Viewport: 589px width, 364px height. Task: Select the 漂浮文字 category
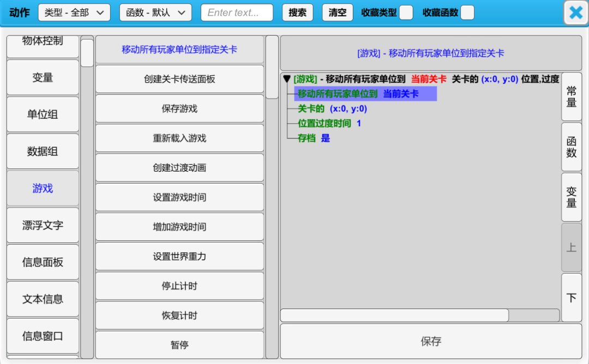point(43,225)
